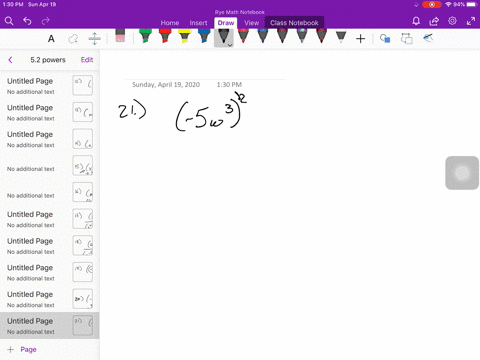Choose the galaxy ink pen

(302, 36)
